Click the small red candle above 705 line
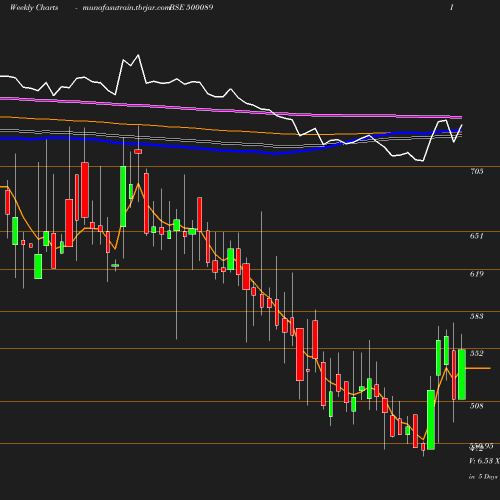The image size is (500, 500). [138, 151]
